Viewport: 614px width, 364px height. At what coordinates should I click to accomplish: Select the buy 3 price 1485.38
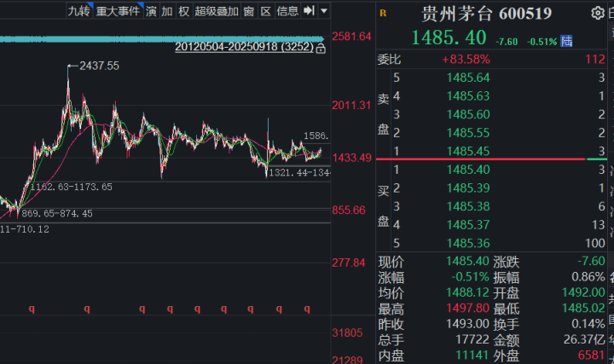(468, 206)
